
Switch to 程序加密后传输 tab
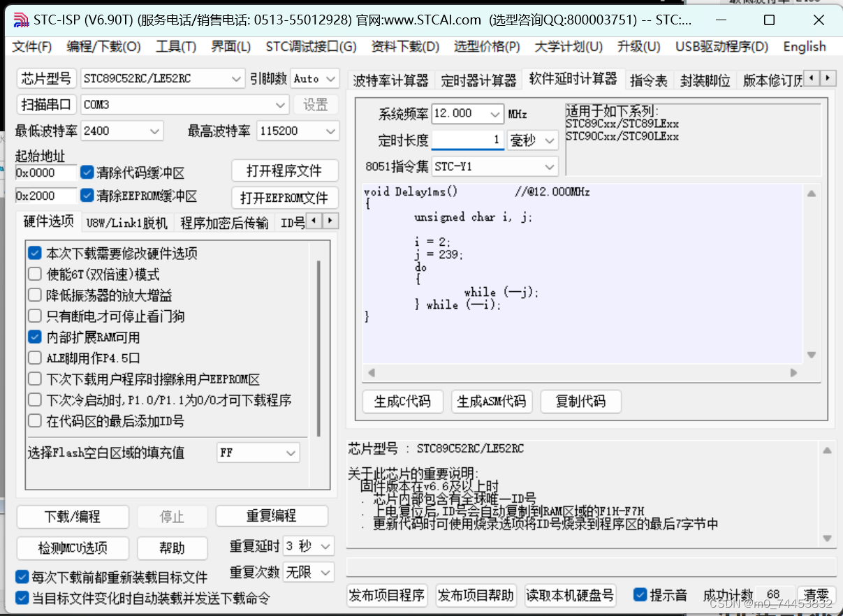coord(224,223)
